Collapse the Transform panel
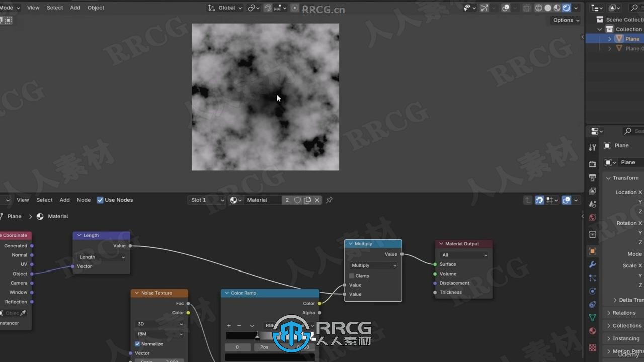 pos(623,178)
